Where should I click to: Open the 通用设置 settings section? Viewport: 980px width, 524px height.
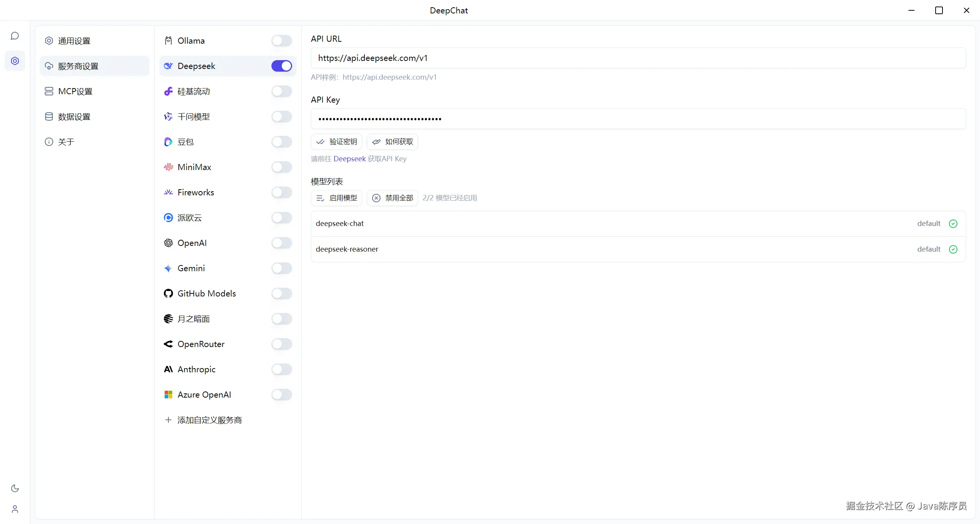pyautogui.click(x=74, y=41)
